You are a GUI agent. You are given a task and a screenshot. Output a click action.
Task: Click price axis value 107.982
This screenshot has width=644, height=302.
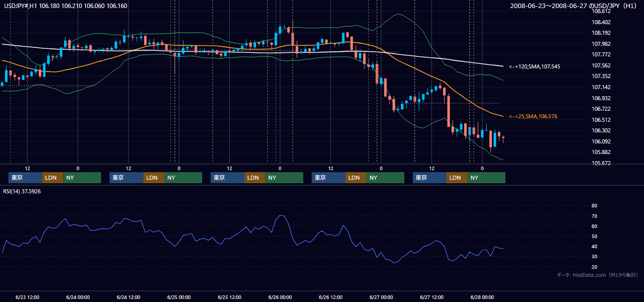[x=602, y=44]
